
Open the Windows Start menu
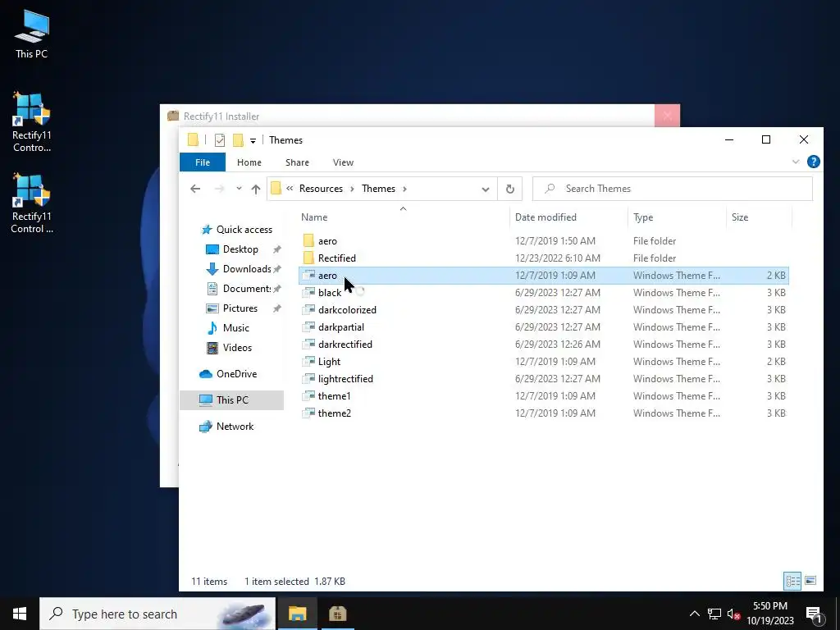coord(20,614)
